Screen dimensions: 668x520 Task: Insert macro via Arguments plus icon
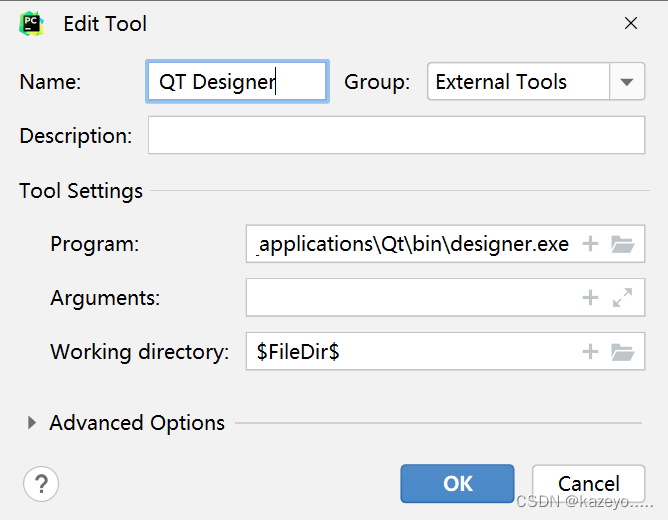[590, 298]
